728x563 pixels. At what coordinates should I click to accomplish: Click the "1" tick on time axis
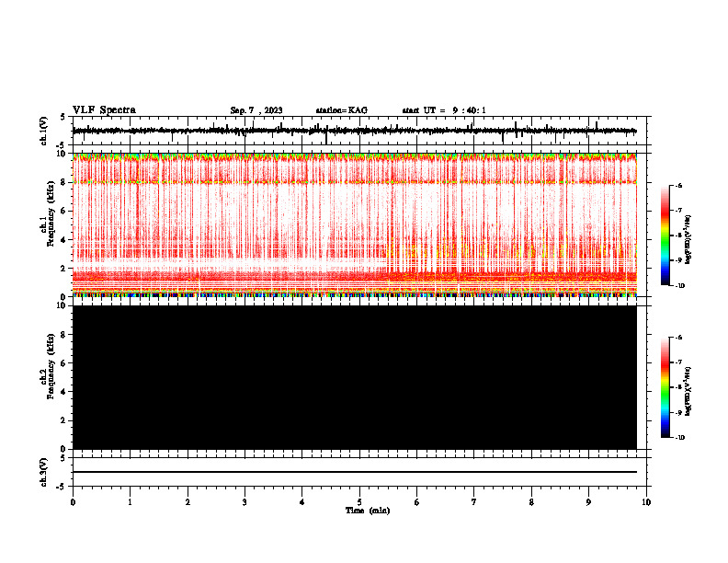[x=130, y=502]
